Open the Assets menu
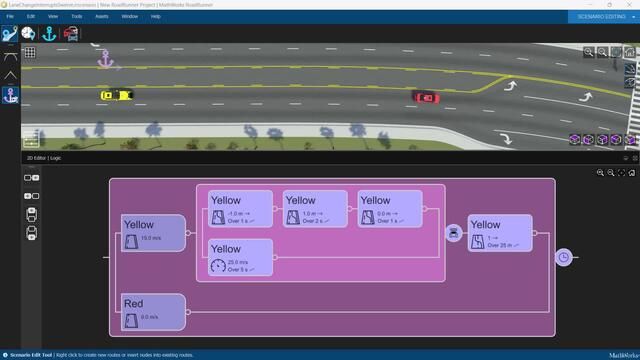Image resolution: width=640 pixels, height=360 pixels. point(102,17)
